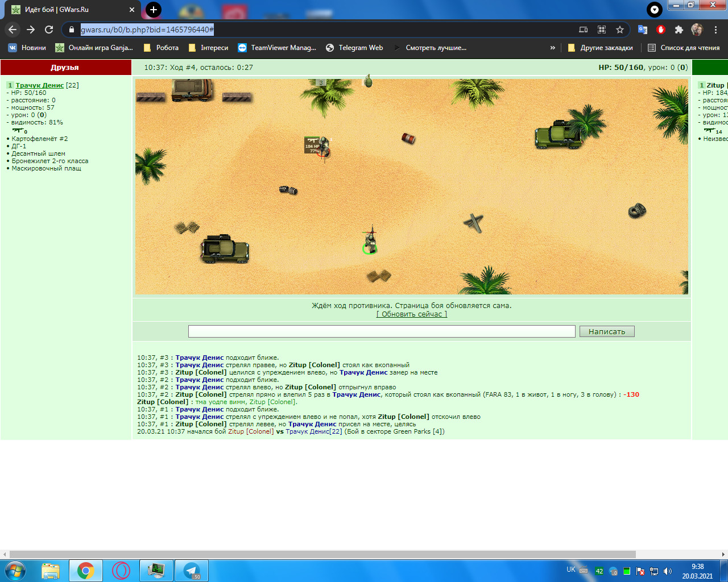Click the HP: 50/160 status text

coord(621,68)
